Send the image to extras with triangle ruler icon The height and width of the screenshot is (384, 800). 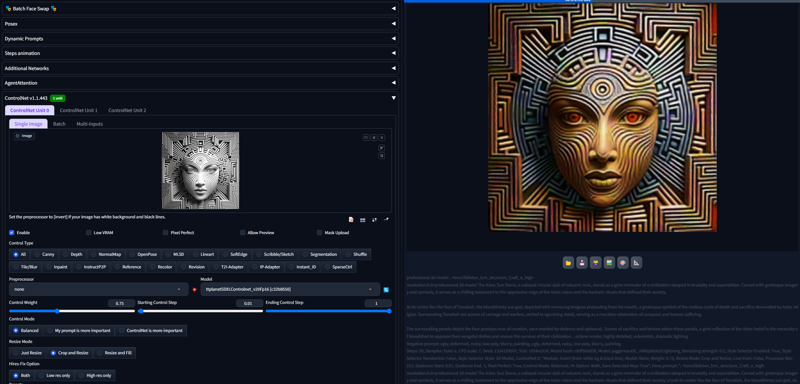tap(636, 263)
